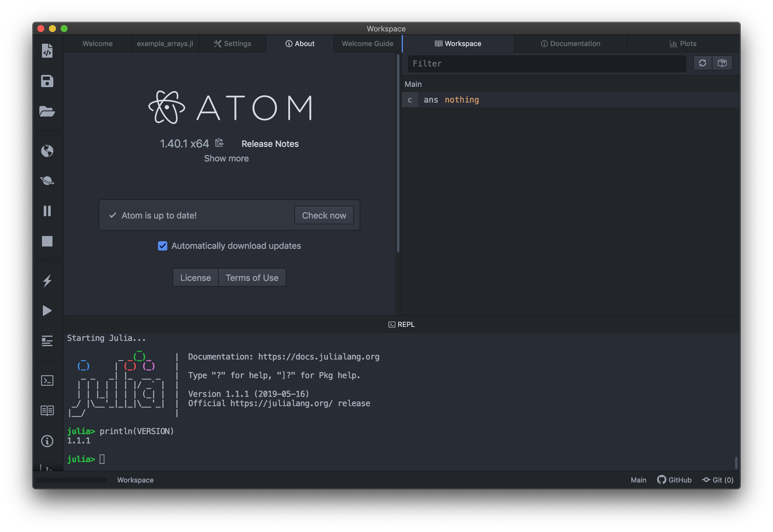Switch to the Documentation pane tab

pos(570,44)
